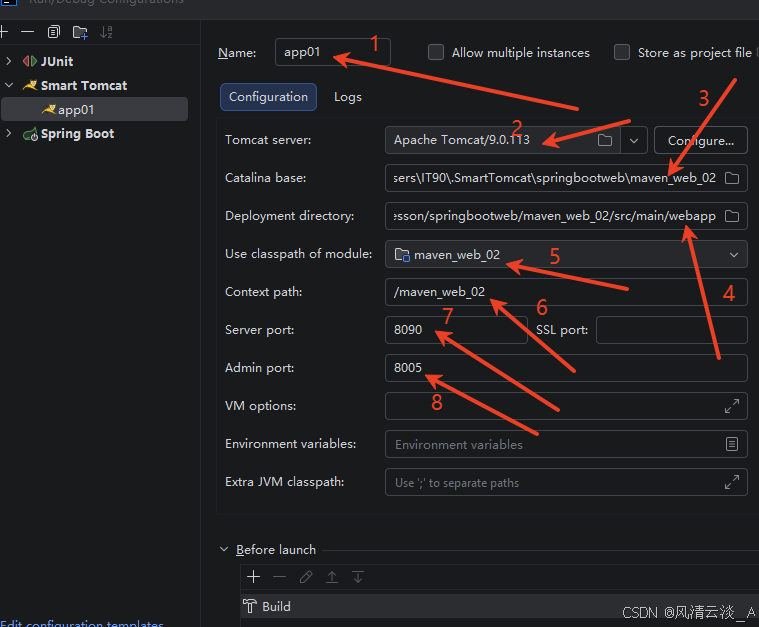The height and width of the screenshot is (627, 759).
Task: Expand the Extra JVM classpath field
Action: [x=732, y=482]
